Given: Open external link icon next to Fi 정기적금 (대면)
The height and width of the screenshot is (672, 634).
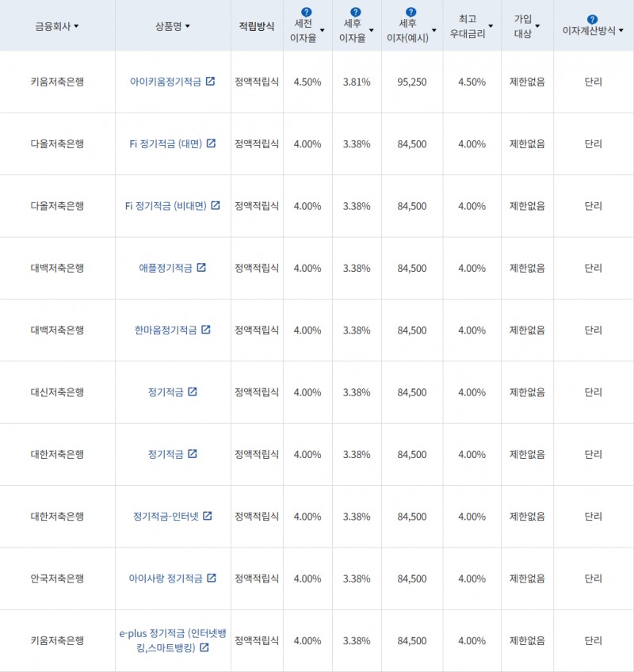Looking at the screenshot, I should click(211, 143).
